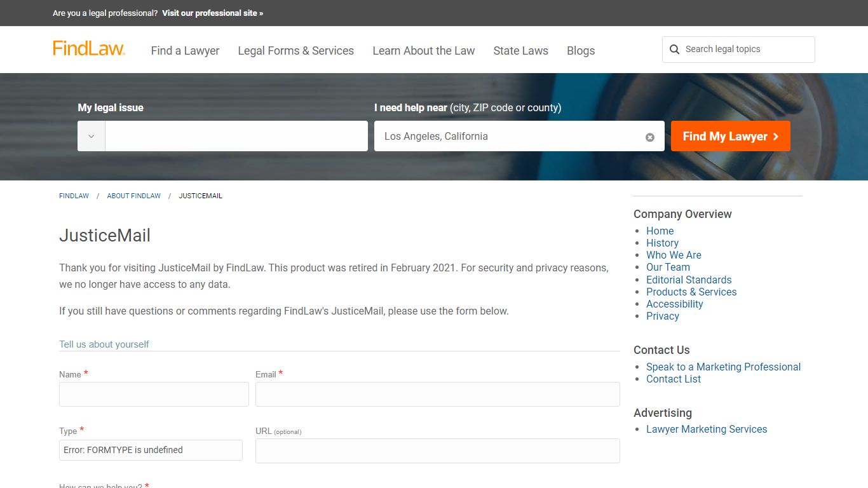The width and height of the screenshot is (868, 488).
Task: Click the Email input field
Action: [438, 394]
